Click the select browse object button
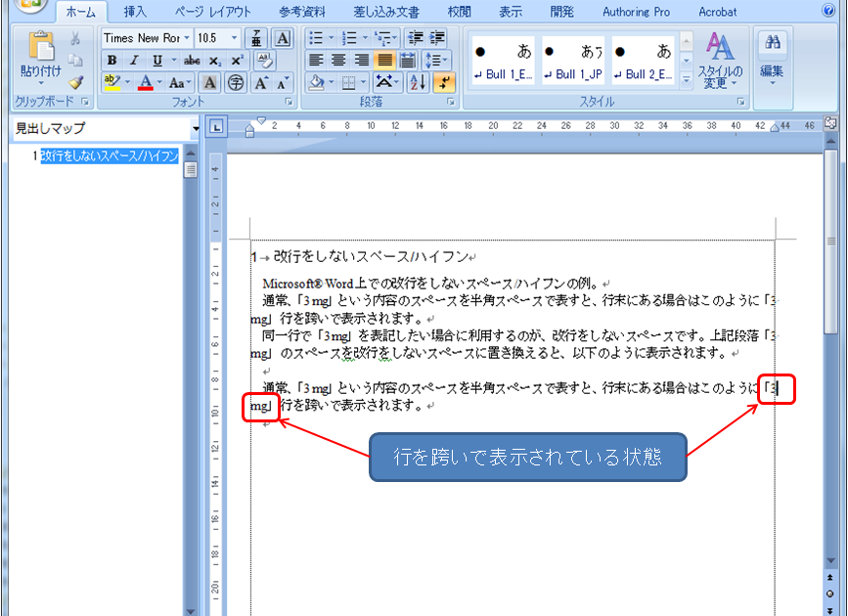 click(x=830, y=594)
